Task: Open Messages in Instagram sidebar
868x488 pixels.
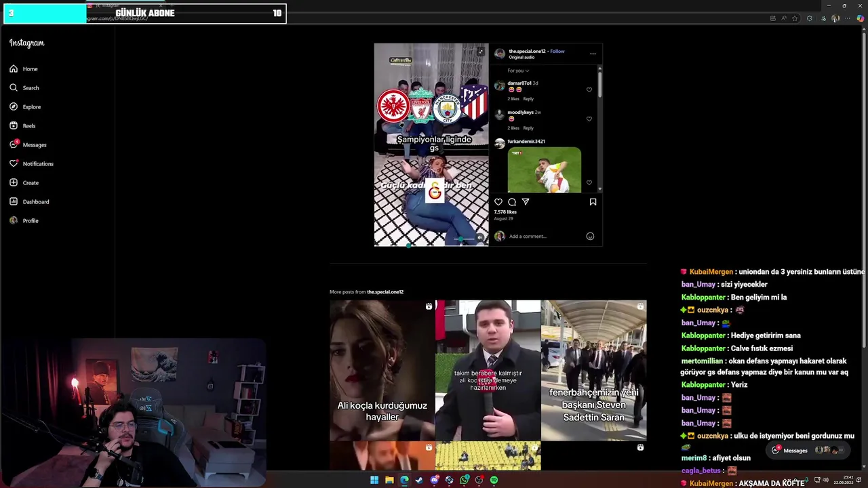Action: (28, 145)
